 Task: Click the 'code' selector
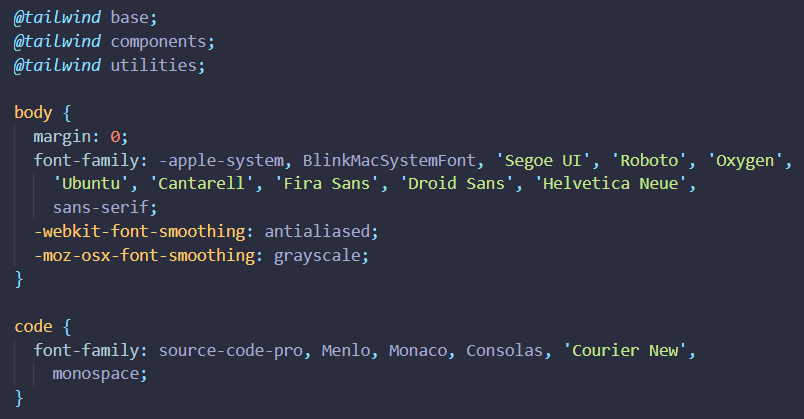[x=33, y=326]
